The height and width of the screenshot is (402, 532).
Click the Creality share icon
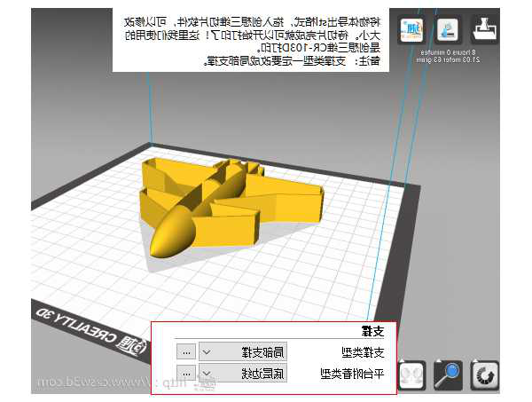(411, 30)
